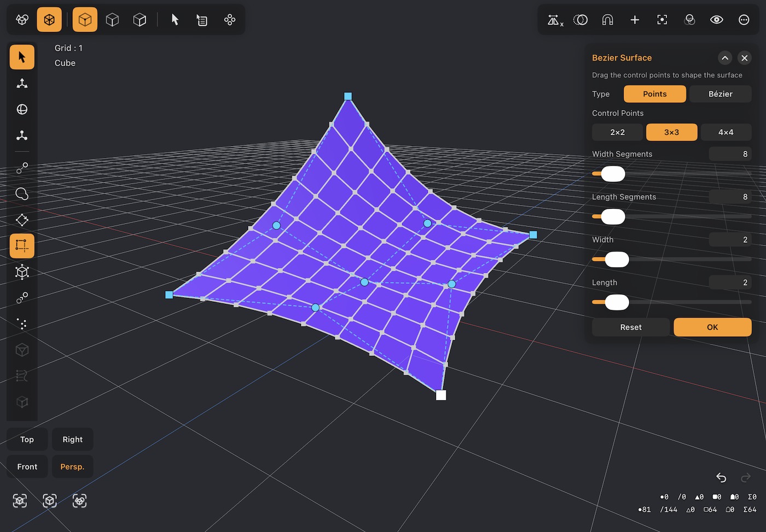The image size is (766, 532).
Task: Select the arrow selection tool in left sidebar
Action: point(22,57)
